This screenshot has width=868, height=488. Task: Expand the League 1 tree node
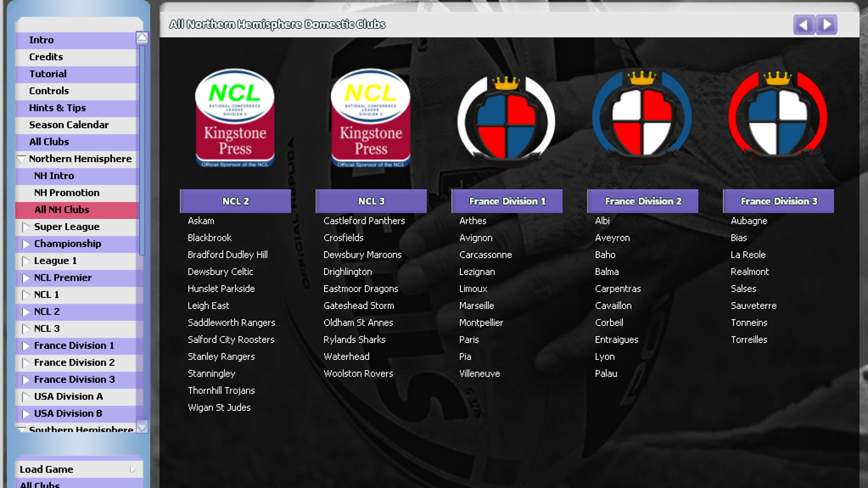26,261
